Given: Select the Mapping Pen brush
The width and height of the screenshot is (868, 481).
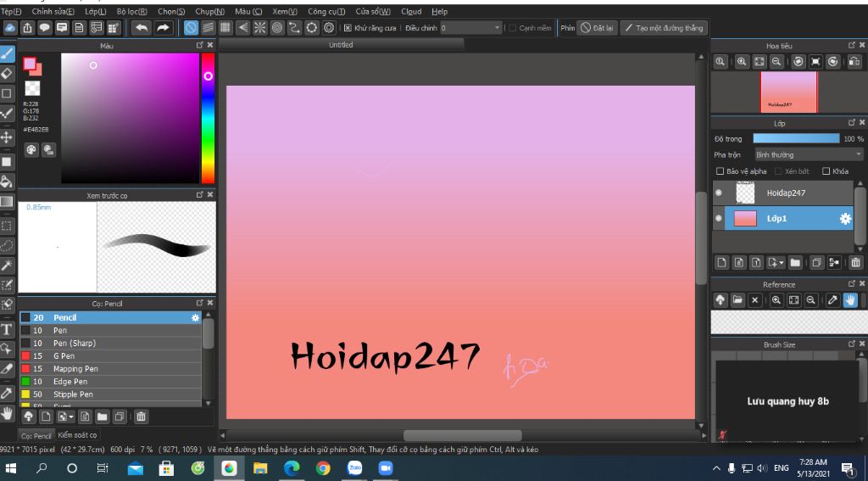Looking at the screenshot, I should click(x=111, y=369).
